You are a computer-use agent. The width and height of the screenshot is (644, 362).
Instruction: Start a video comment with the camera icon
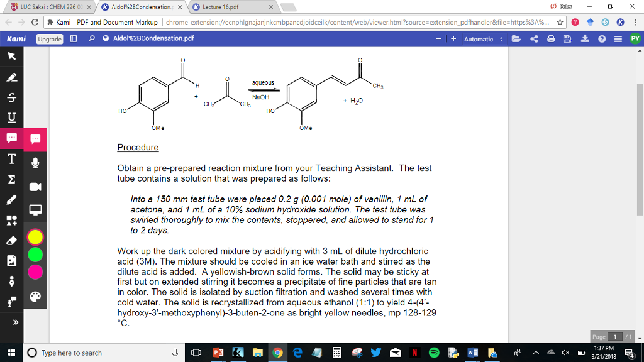35,187
